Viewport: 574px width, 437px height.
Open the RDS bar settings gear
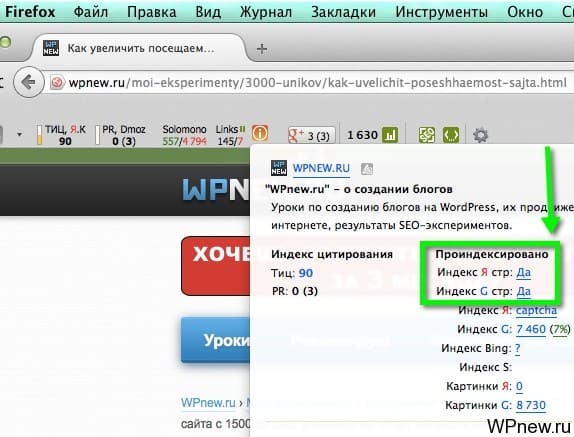pos(480,135)
